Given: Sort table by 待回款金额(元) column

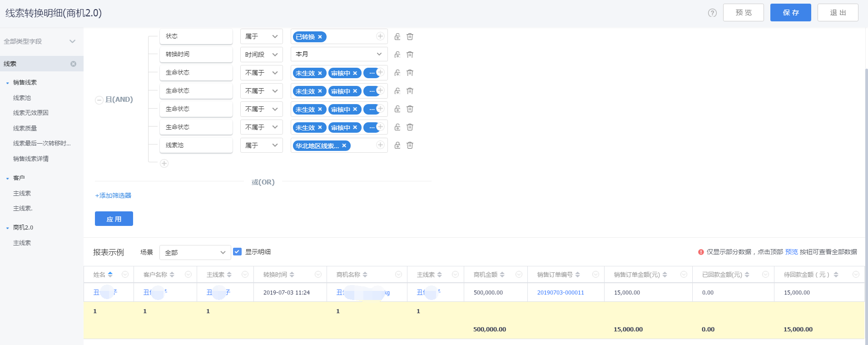Looking at the screenshot, I should [x=836, y=275].
